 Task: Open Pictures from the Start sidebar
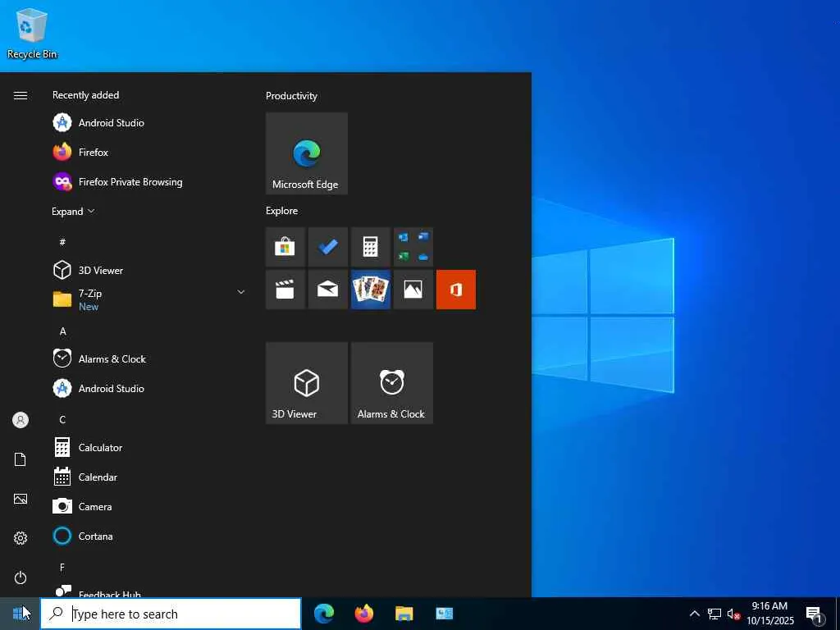click(x=21, y=499)
